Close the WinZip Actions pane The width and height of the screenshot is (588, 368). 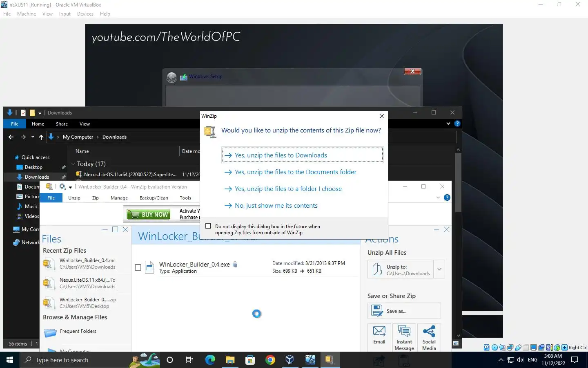[447, 229]
